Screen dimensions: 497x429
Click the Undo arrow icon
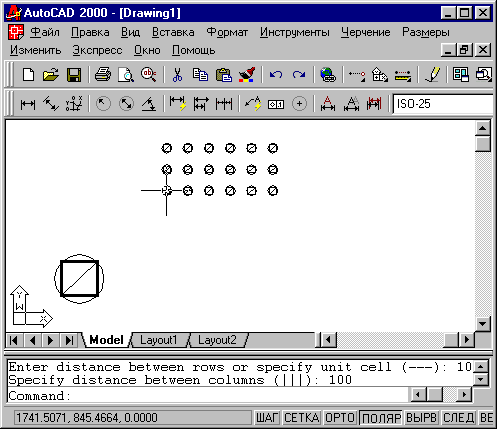pyautogui.click(x=276, y=74)
